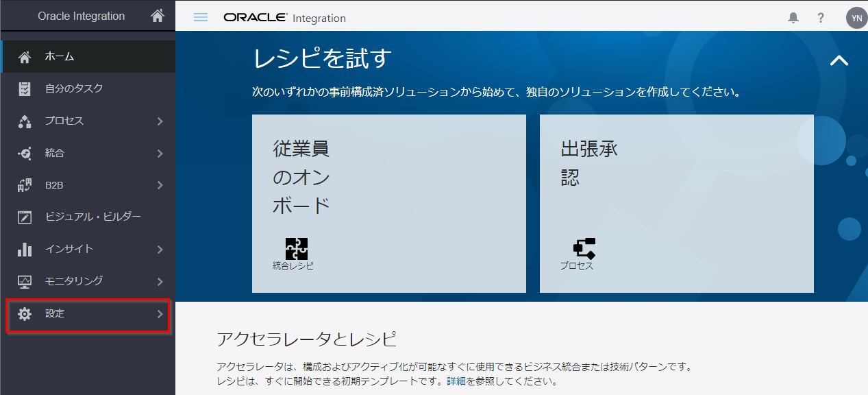868x395 pixels.
Task: Click the Oracle Integration logo in header
Action: (x=284, y=18)
